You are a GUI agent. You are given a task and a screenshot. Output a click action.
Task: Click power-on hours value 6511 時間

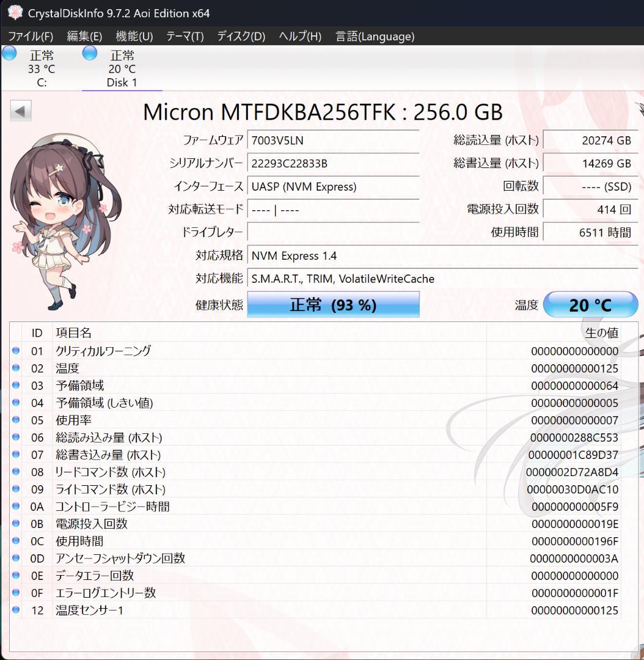click(x=591, y=232)
